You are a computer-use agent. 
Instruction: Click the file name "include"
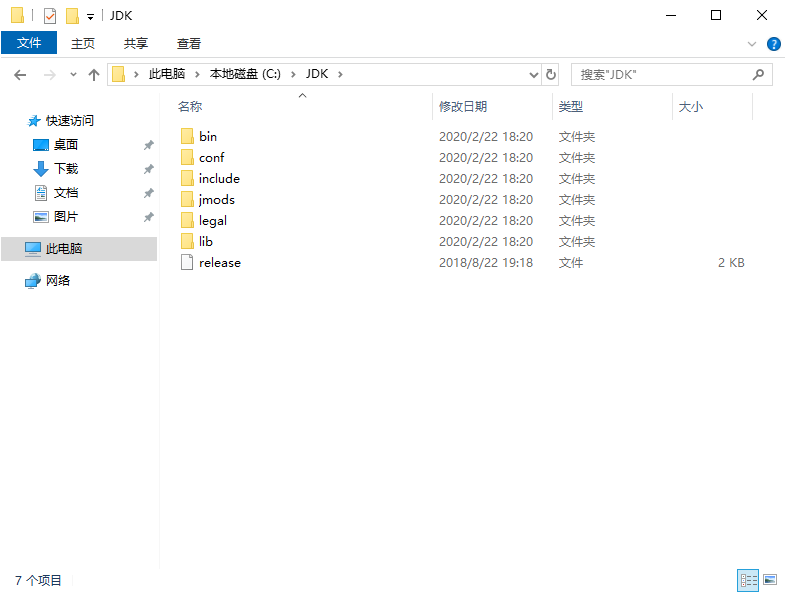[219, 178]
